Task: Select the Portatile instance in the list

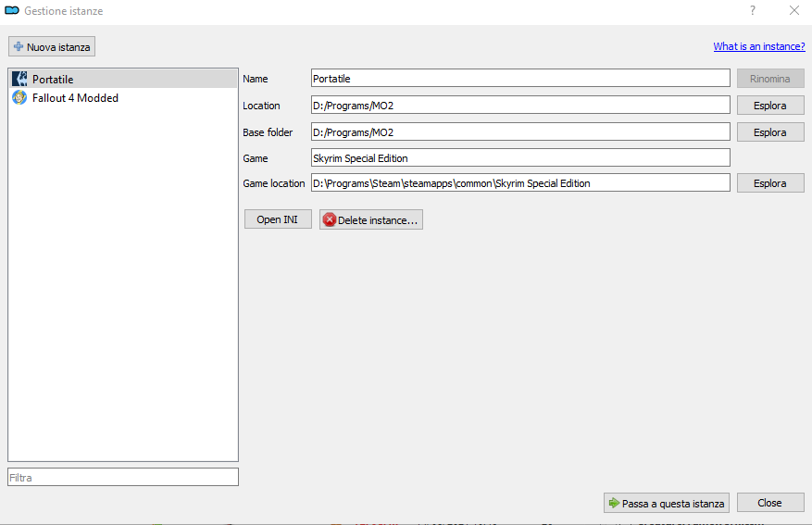Action: (x=123, y=80)
